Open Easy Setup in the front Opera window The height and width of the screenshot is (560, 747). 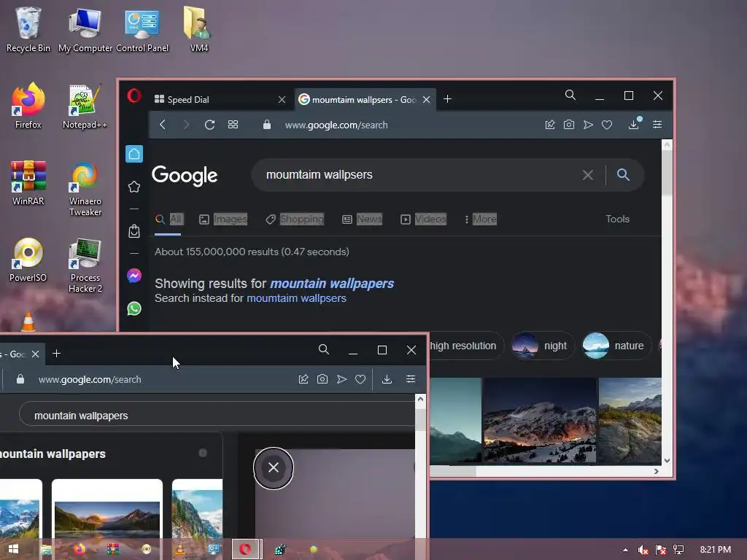click(x=411, y=379)
